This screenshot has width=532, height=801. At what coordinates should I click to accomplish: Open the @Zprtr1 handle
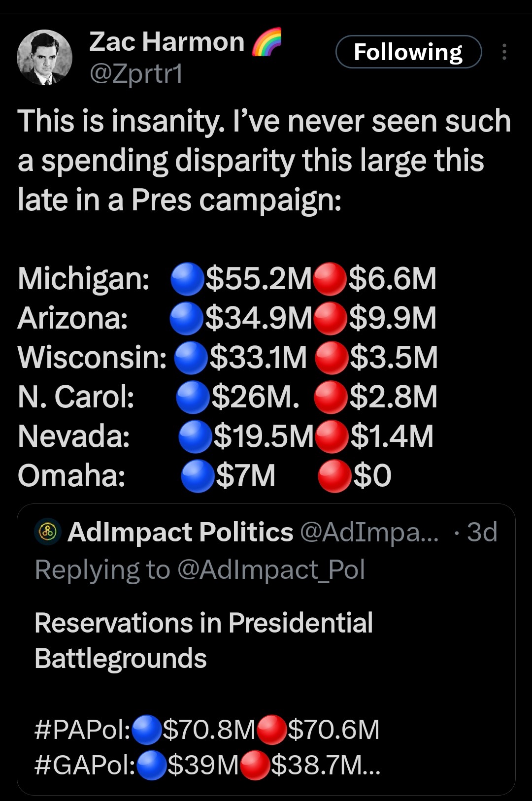[x=136, y=74]
